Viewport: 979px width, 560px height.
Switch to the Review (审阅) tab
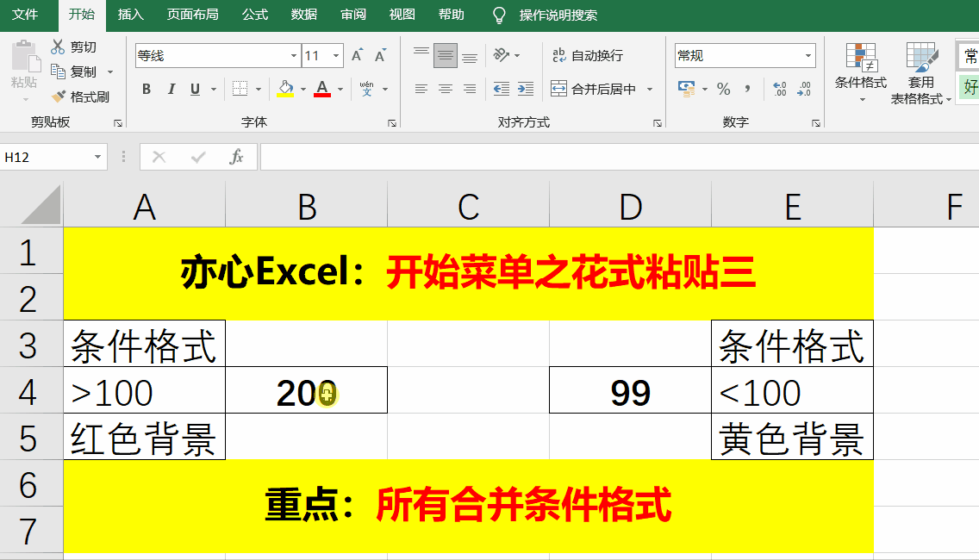pyautogui.click(x=353, y=15)
